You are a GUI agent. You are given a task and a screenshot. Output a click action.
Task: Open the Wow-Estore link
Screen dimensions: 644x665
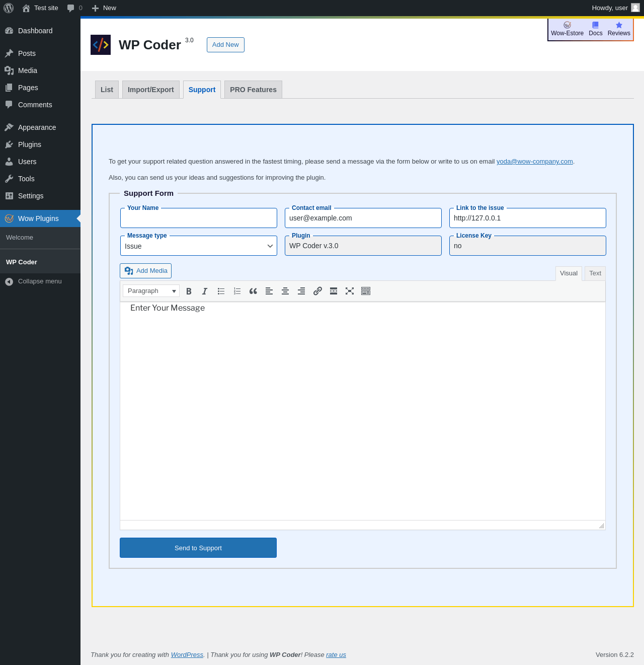pyautogui.click(x=567, y=29)
